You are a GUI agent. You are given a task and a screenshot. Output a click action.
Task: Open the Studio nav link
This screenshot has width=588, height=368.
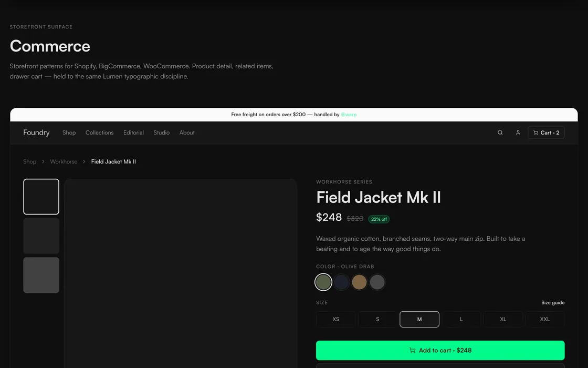click(x=162, y=132)
